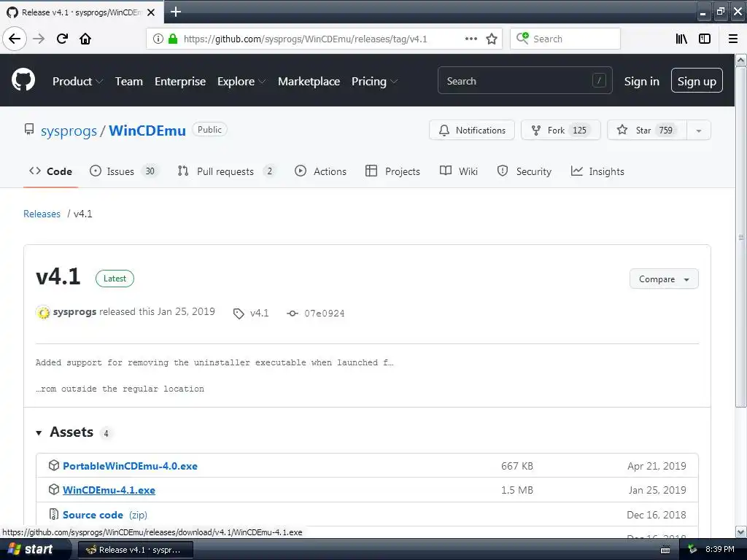Screen dimensions: 747x560
Task: Click the commit icon beside 07e0924
Action: (293, 314)
